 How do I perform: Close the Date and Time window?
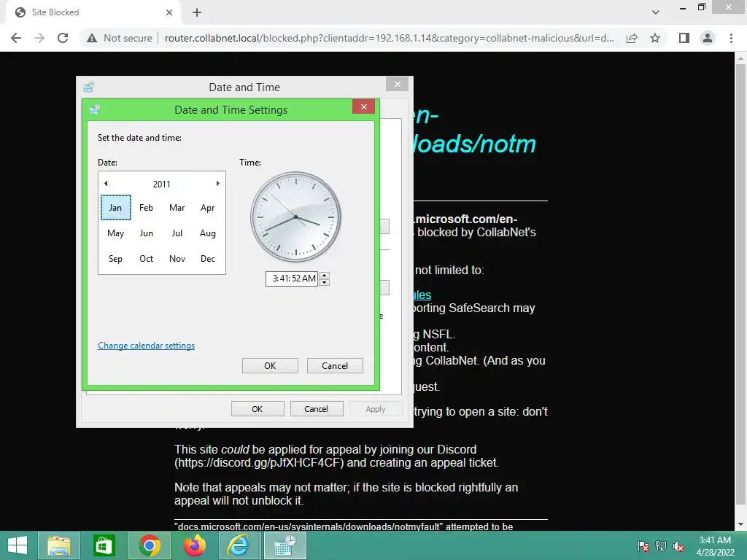(x=398, y=85)
